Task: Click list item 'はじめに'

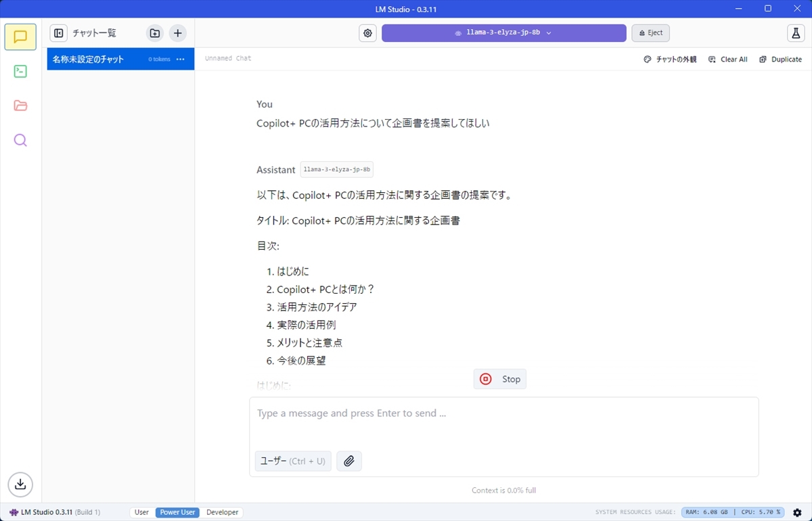Action: point(293,271)
